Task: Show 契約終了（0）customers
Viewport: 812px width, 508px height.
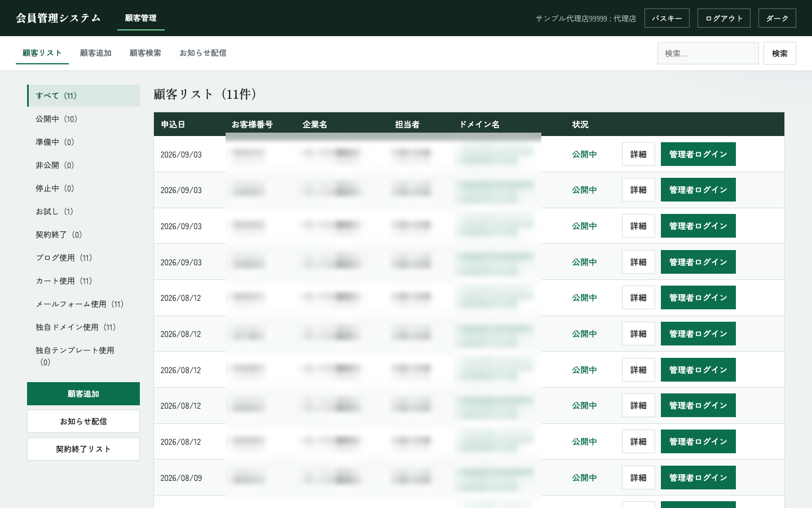Action: (83, 235)
